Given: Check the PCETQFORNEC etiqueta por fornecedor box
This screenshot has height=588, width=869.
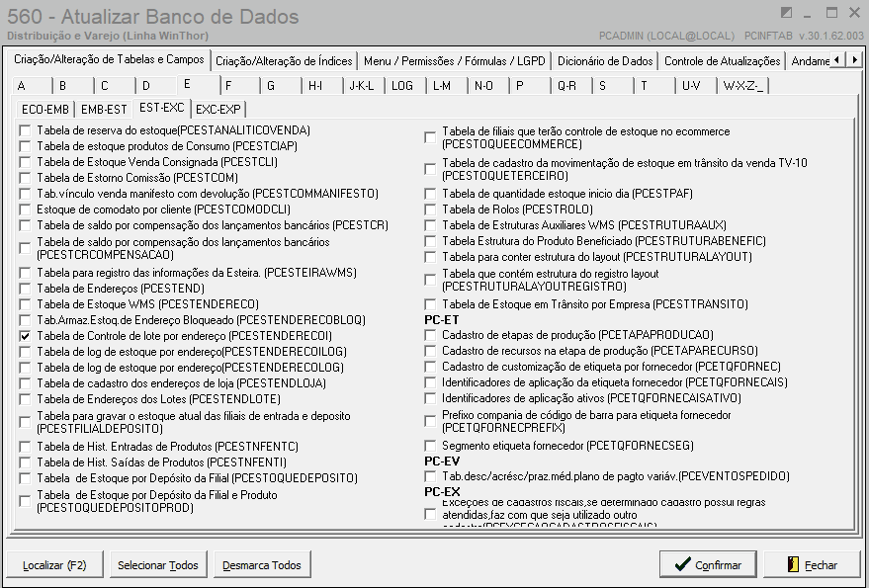Looking at the screenshot, I should [x=430, y=367].
